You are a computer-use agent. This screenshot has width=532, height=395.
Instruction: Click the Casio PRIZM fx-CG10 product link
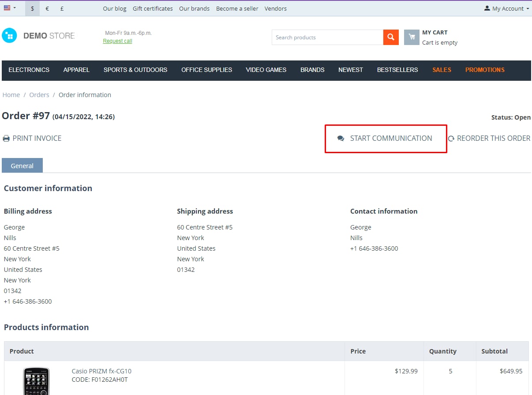click(101, 371)
